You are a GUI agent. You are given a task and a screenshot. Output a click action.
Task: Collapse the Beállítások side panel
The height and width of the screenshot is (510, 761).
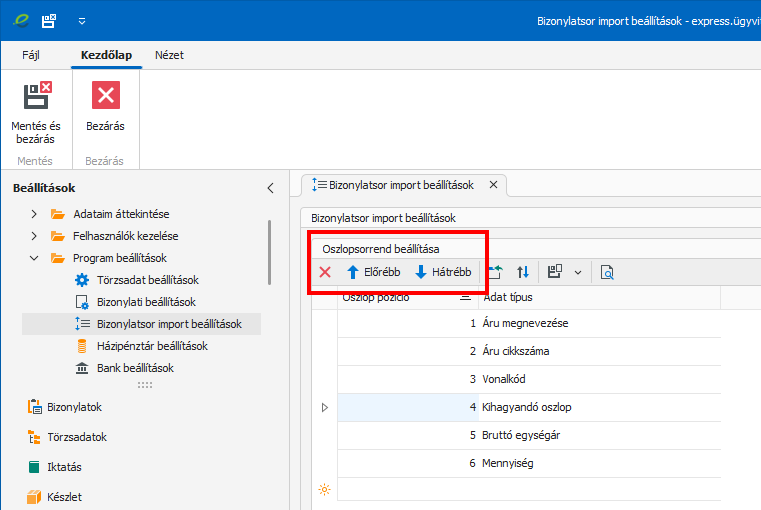point(269,188)
